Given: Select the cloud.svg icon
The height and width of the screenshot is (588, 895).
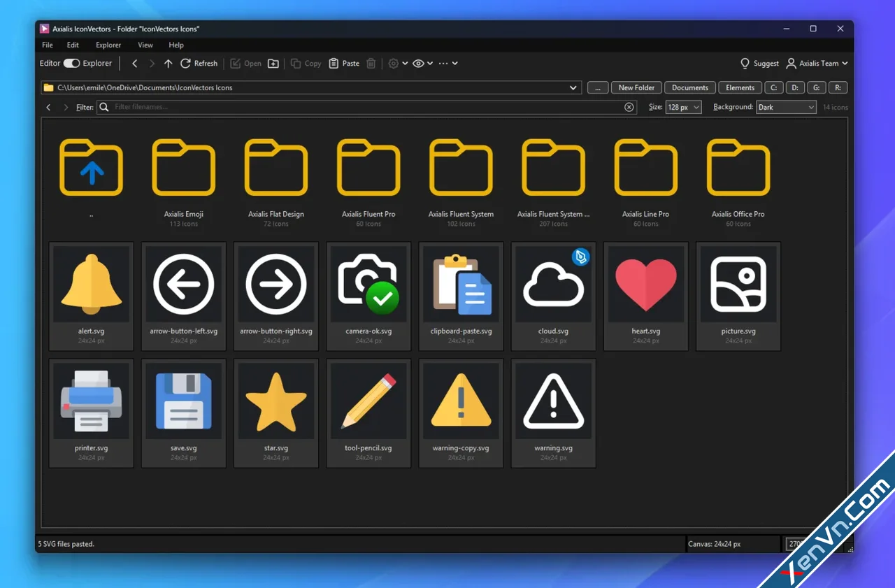Looking at the screenshot, I should [553, 296].
